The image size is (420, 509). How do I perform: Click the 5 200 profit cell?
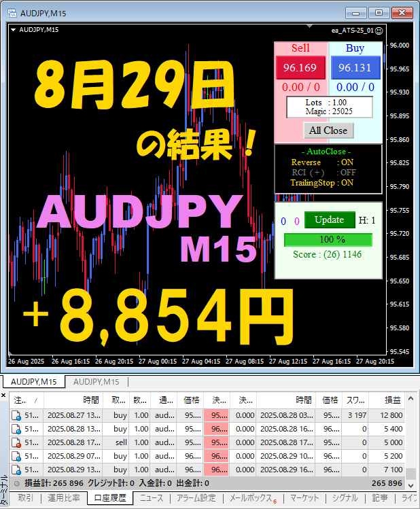(x=387, y=457)
